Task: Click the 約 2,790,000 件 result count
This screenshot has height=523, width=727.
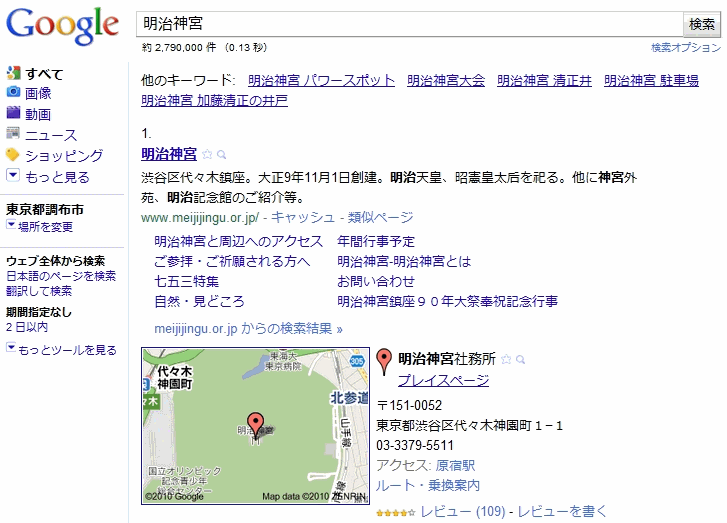Action: point(179,47)
